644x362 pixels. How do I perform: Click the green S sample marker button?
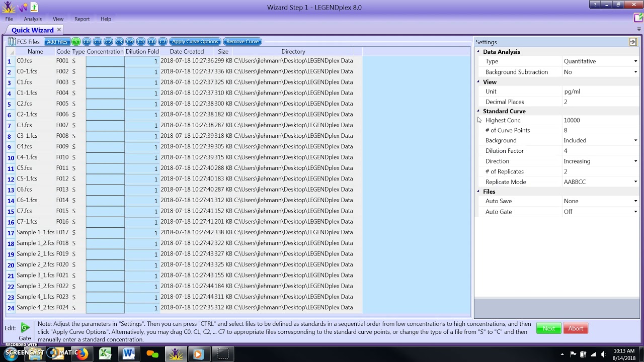76,42
